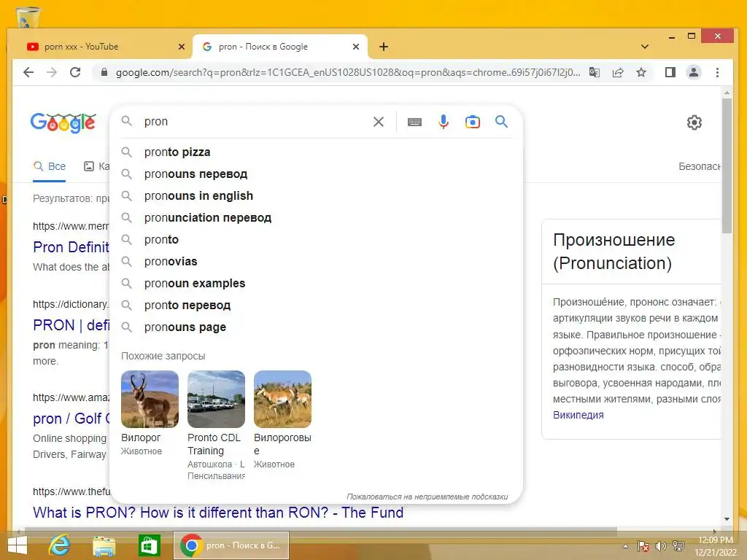Click the blue magnifier search button
The width and height of the screenshot is (747, 560).
[501, 122]
